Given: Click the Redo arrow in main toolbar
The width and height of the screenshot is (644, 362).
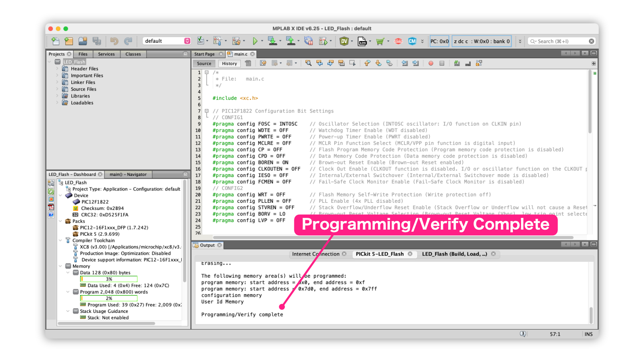Looking at the screenshot, I should coord(128,41).
